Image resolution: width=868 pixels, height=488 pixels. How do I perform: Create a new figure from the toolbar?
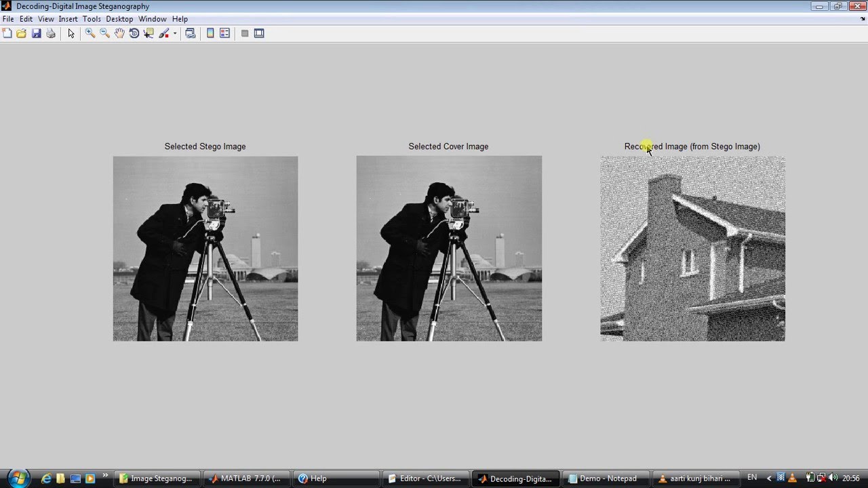pos(7,33)
